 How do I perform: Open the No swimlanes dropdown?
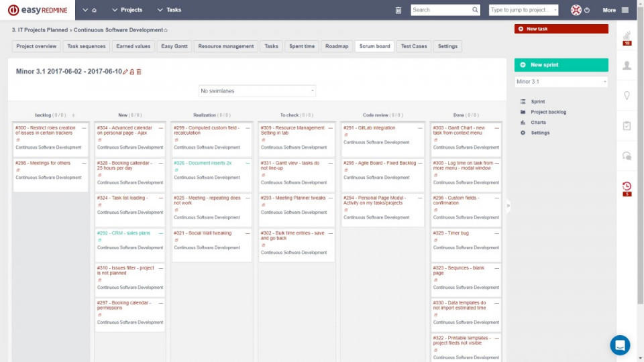pos(257,90)
